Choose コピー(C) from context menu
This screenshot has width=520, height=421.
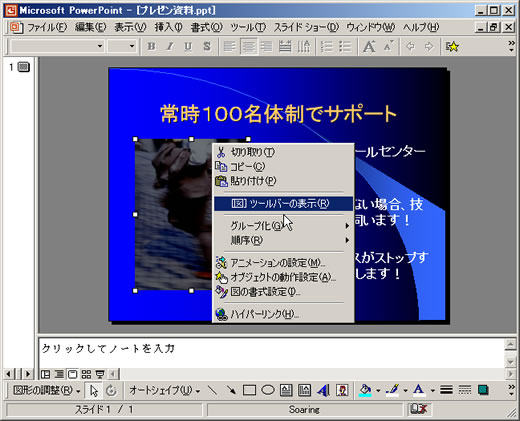tap(283, 167)
